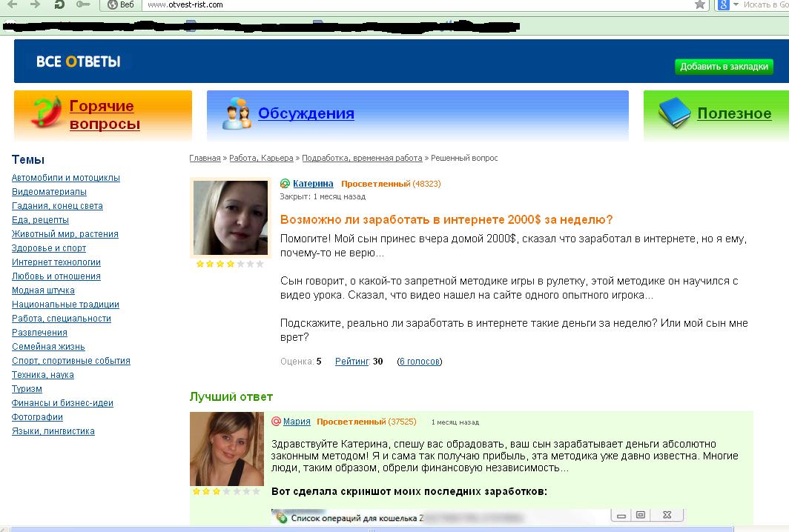Open the 'Интернет технологии' topic
The image size is (789, 532).
click(x=56, y=262)
